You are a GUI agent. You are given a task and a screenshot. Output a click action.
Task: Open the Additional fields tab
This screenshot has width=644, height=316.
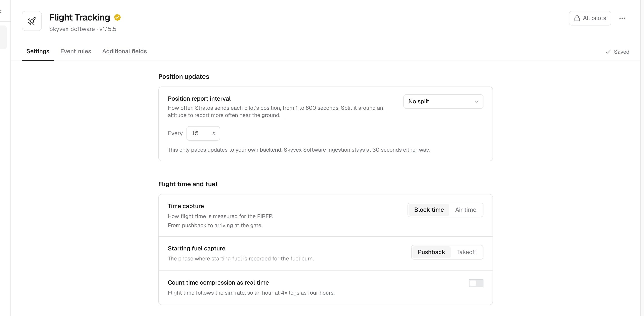click(124, 51)
